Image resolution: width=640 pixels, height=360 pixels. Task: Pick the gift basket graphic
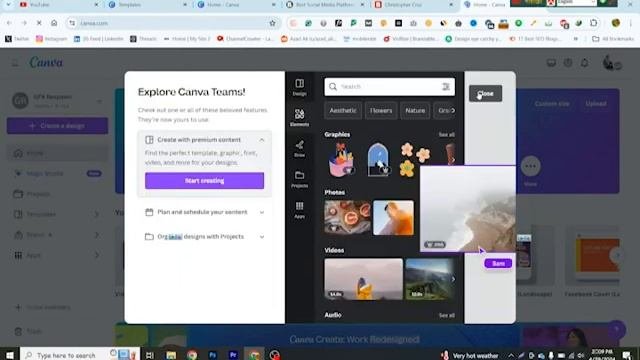point(342,160)
